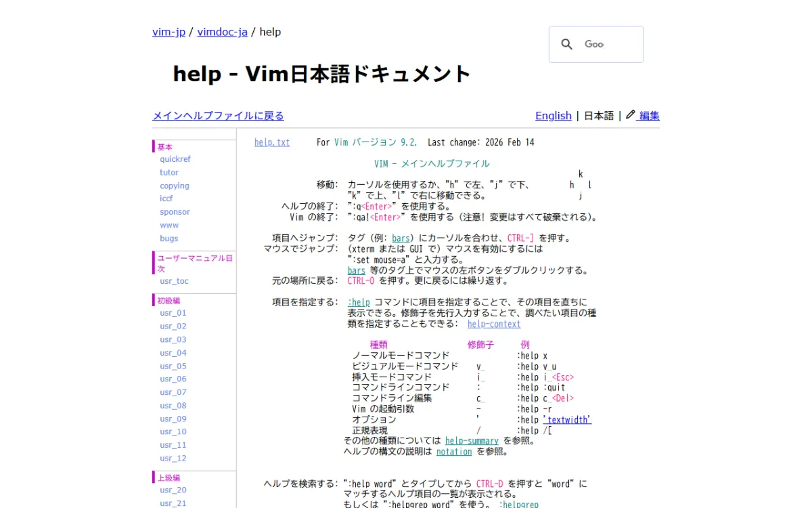Screen dimensions: 812x508
Task: Open usr_02 in the sidebar
Action: point(173,326)
